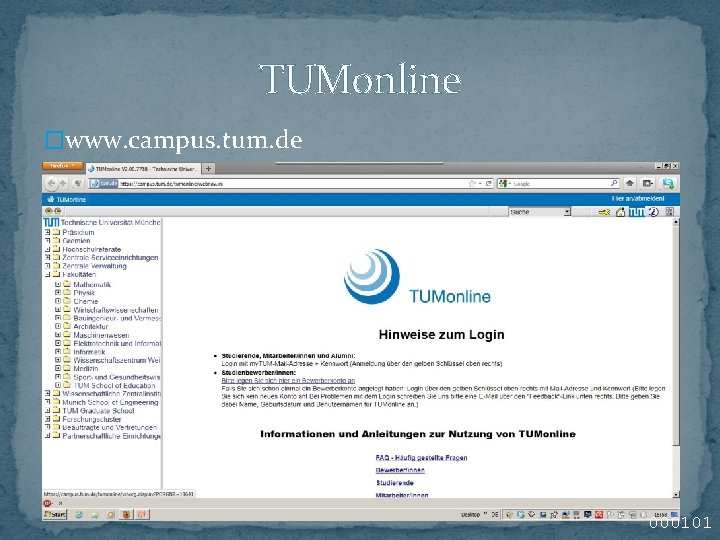This screenshot has width=720, height=540.
Task: Open Informatik tree entry
Action: 89,352
